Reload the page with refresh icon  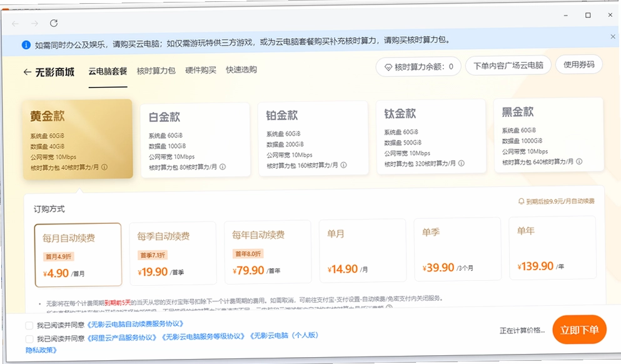pyautogui.click(x=54, y=23)
